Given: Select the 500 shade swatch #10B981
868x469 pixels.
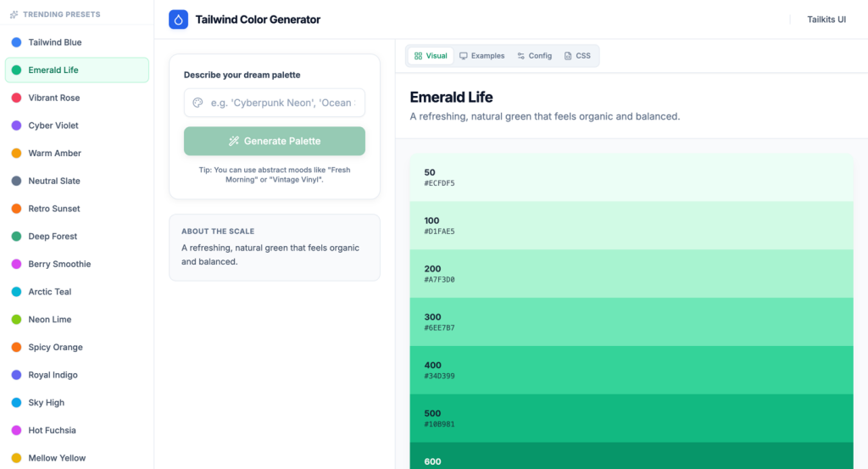Looking at the screenshot, I should 631,417.
